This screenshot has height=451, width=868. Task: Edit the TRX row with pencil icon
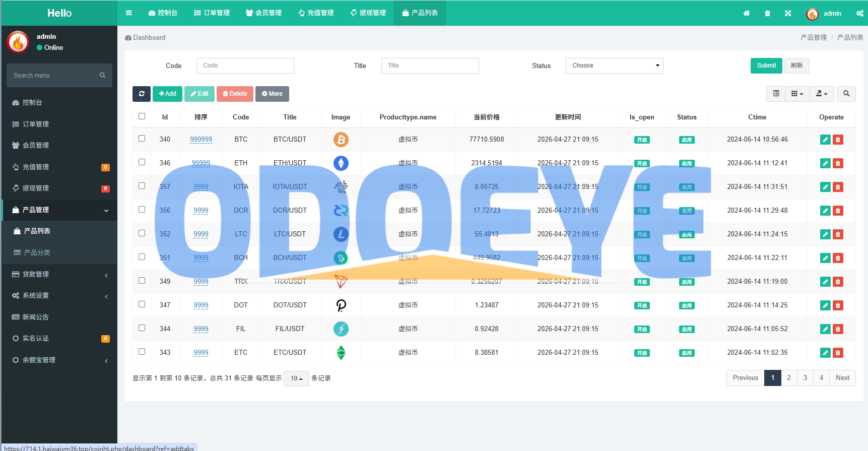click(825, 282)
